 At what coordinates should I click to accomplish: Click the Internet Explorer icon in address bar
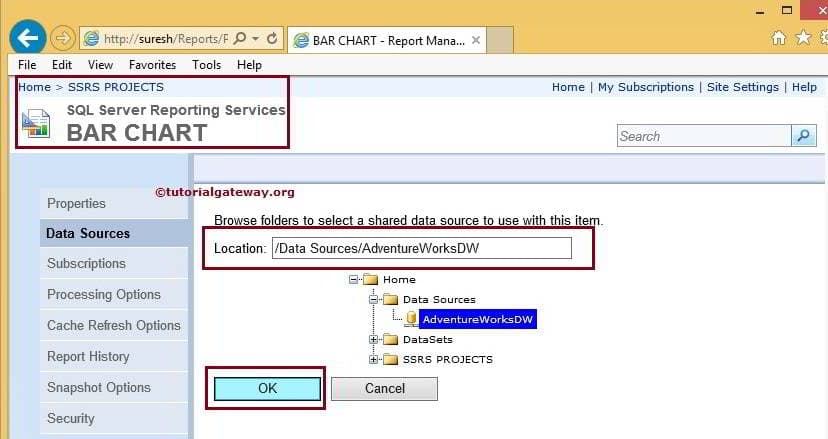[x=92, y=39]
